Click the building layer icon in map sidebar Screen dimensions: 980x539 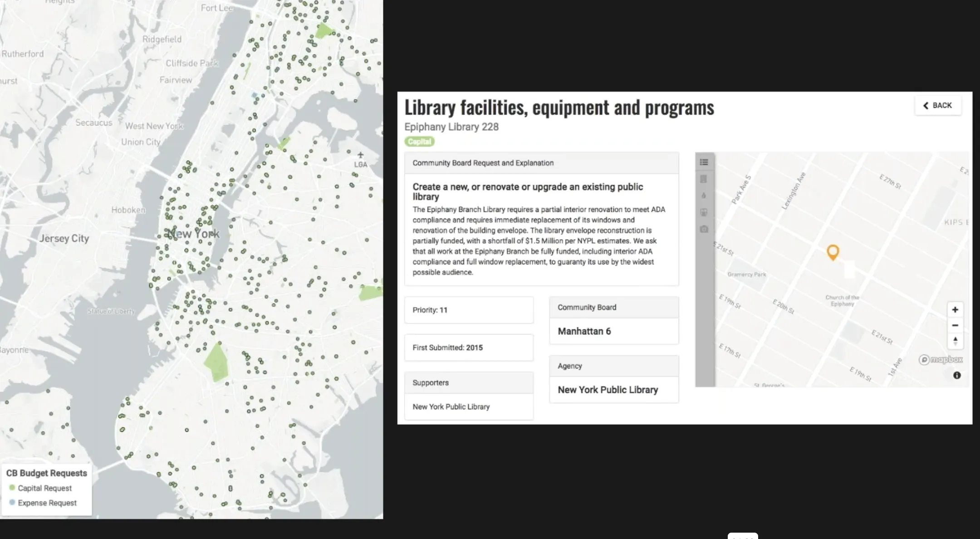(704, 179)
